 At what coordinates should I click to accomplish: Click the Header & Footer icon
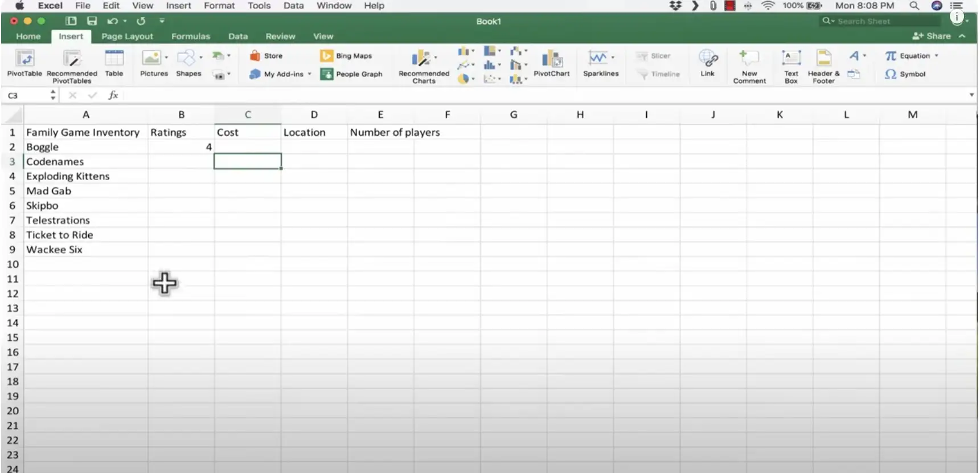pos(823,59)
